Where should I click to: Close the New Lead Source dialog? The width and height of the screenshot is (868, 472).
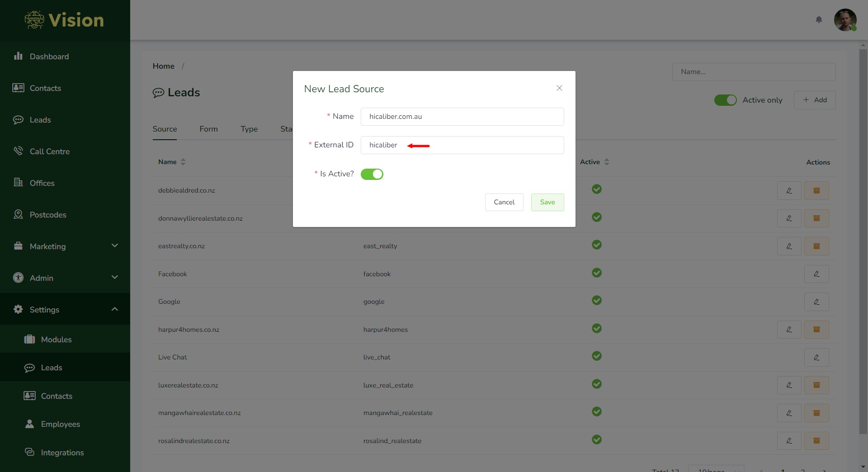(x=559, y=88)
